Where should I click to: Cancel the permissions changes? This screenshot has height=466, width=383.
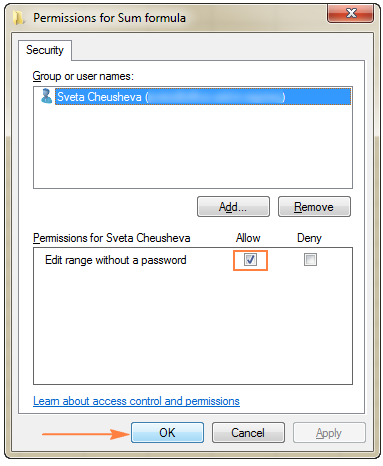coord(248,433)
